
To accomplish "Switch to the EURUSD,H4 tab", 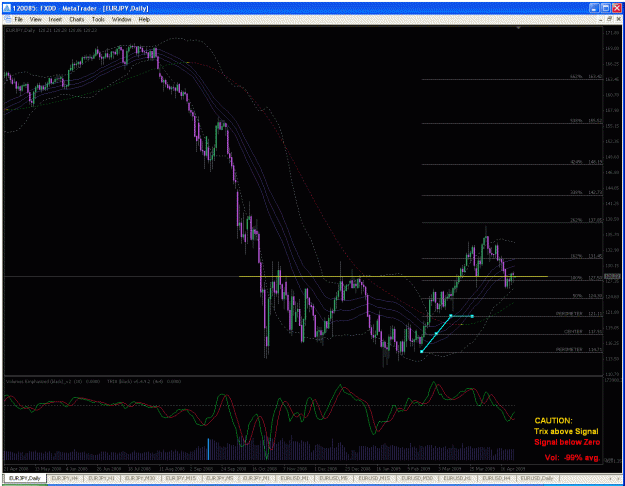I will [x=496, y=478].
